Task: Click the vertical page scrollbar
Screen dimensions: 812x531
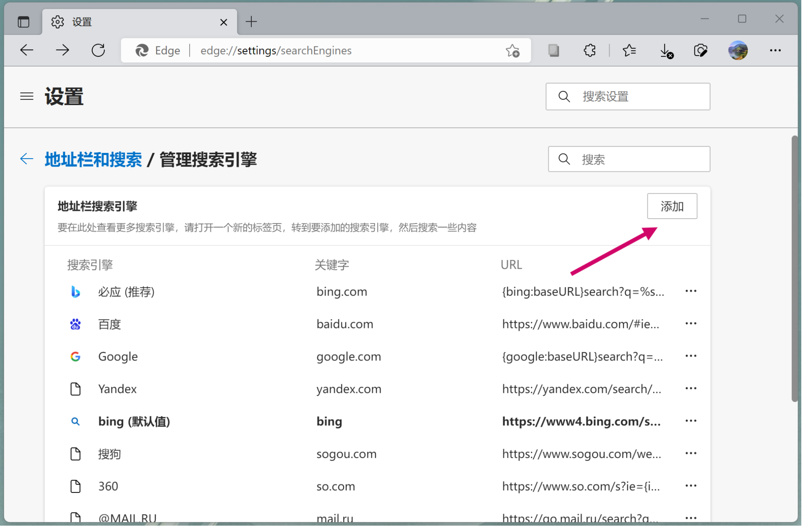Action: (x=794, y=268)
